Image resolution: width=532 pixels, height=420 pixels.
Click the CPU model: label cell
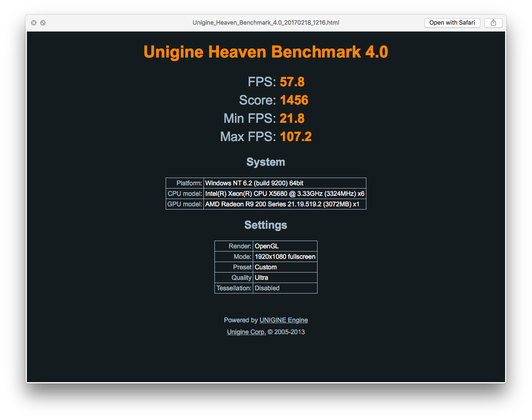pos(185,194)
